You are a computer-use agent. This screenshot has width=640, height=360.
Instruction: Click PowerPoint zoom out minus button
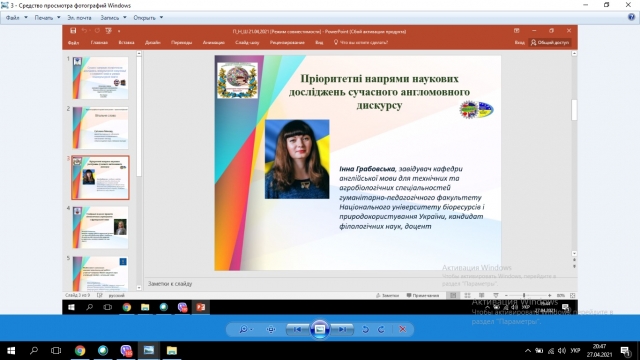(506, 295)
